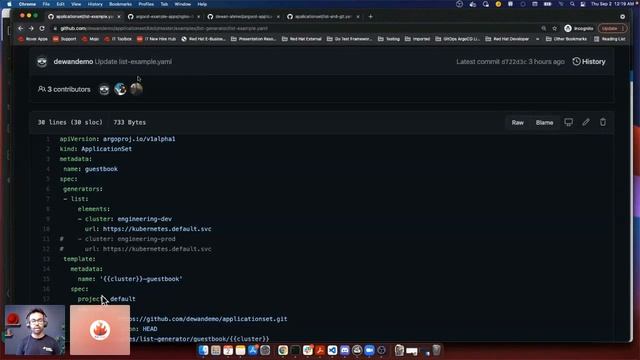Image resolution: width=640 pixels, height=360 pixels.
Task: Open Finder from the Dock
Action: (203, 350)
